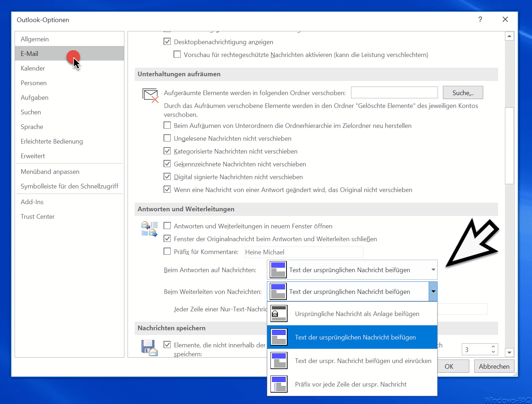Check the 'Präfix für Kommentare' checkbox
Image resolution: width=532 pixels, height=404 pixels.
[167, 252]
